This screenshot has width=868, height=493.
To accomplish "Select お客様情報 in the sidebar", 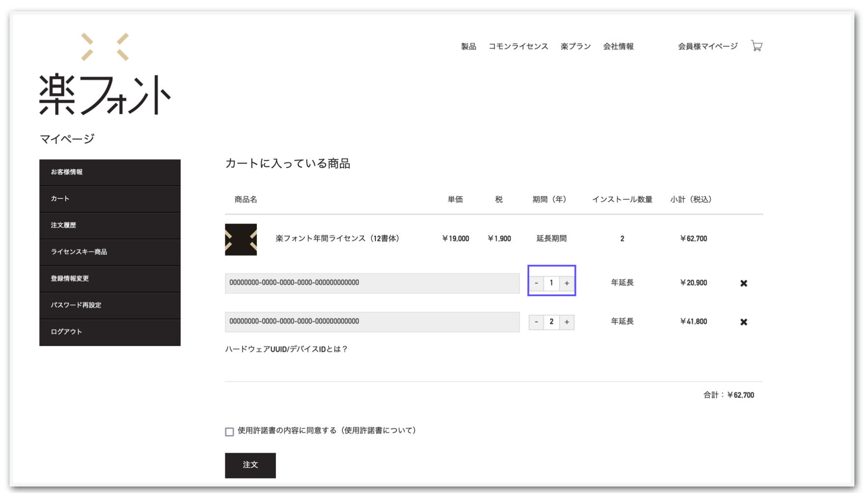I will tap(109, 172).
